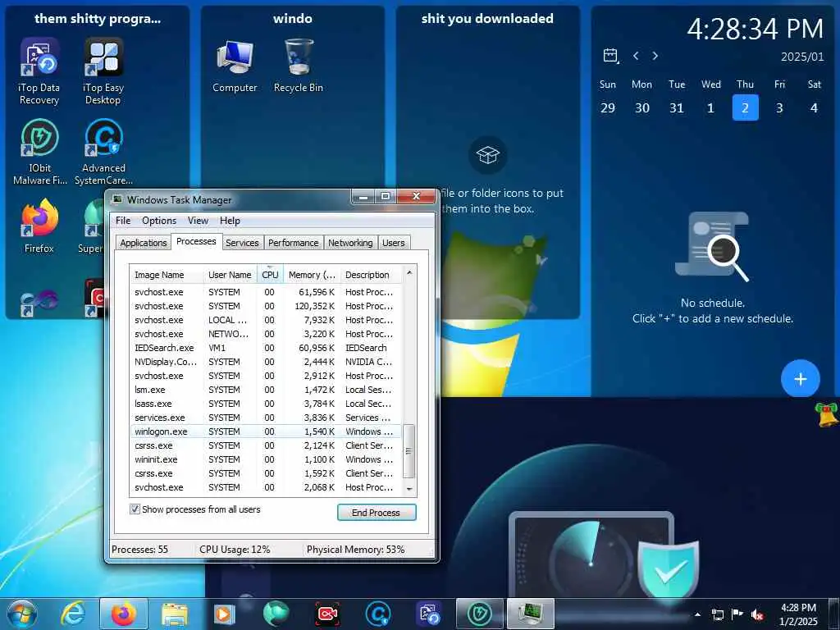Sort processes by Memory column
The height and width of the screenshot is (630, 840).
312,275
